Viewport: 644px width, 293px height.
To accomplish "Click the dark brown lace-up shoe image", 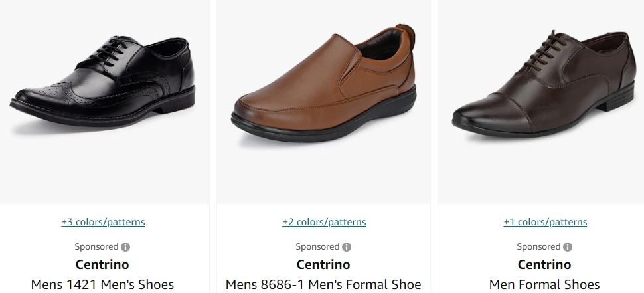I will [544, 83].
